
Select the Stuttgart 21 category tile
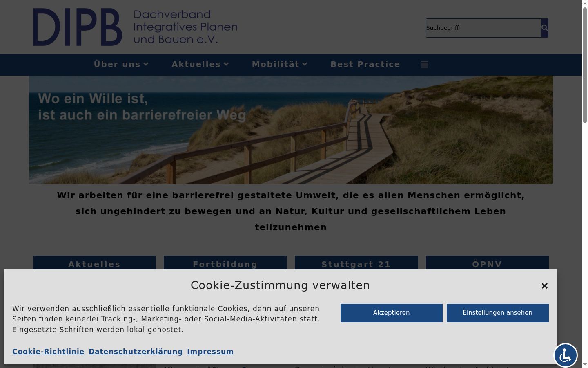click(356, 263)
